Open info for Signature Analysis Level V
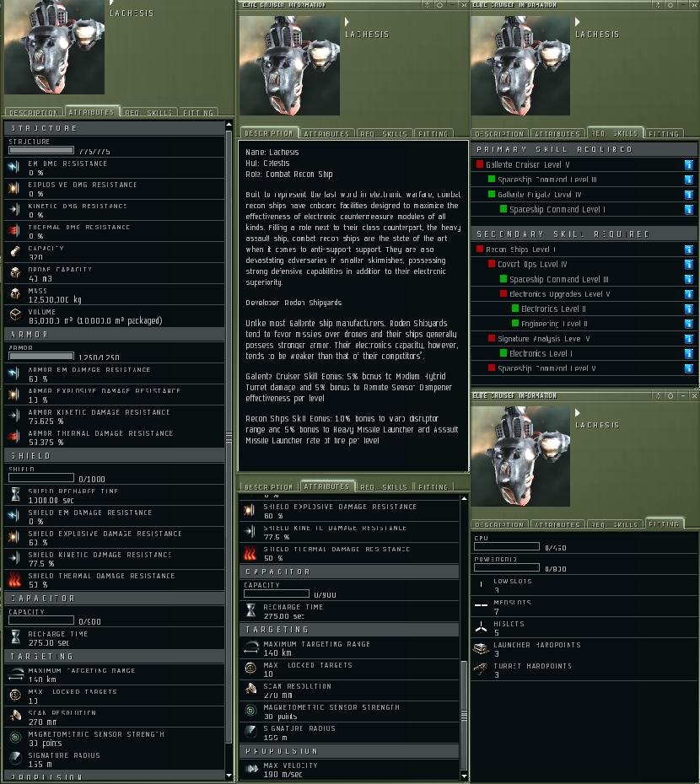The width and height of the screenshot is (700, 784). point(689,339)
